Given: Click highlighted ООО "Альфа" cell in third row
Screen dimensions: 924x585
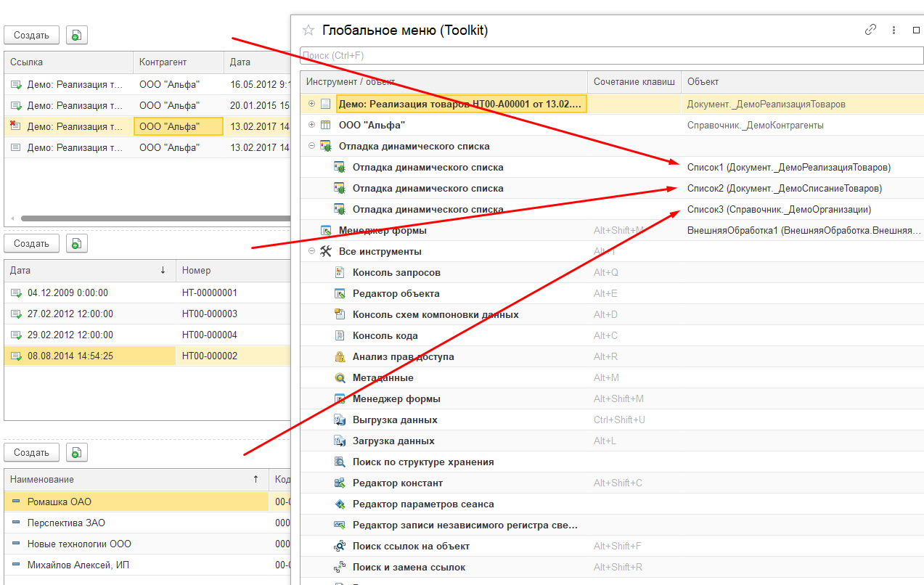Looking at the screenshot, I should (179, 126).
